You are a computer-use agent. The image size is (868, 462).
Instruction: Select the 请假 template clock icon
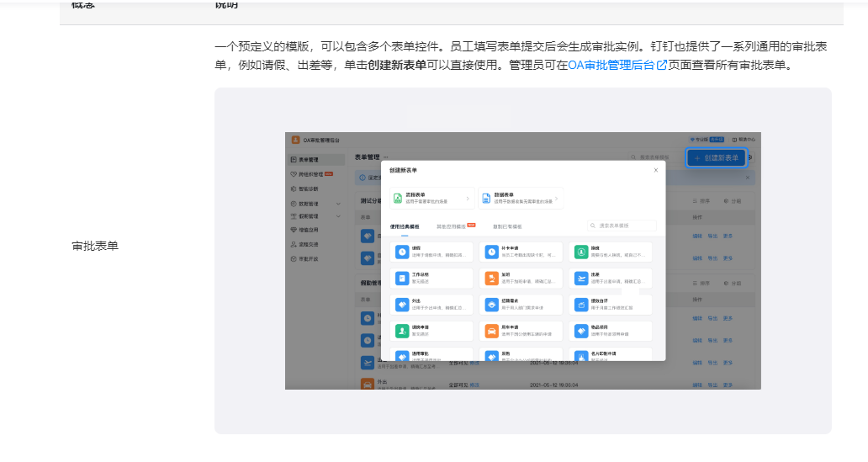402,252
